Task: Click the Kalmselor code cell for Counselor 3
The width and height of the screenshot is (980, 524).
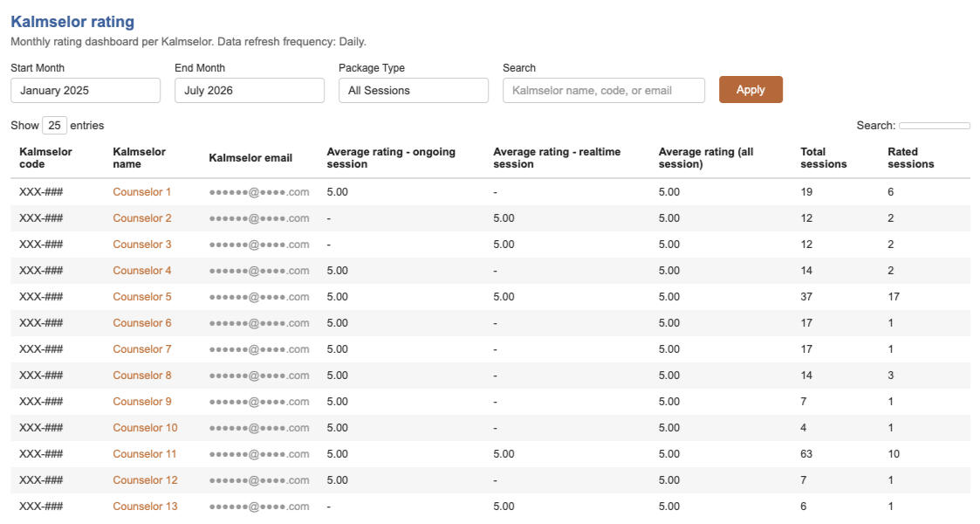Action: 41,245
